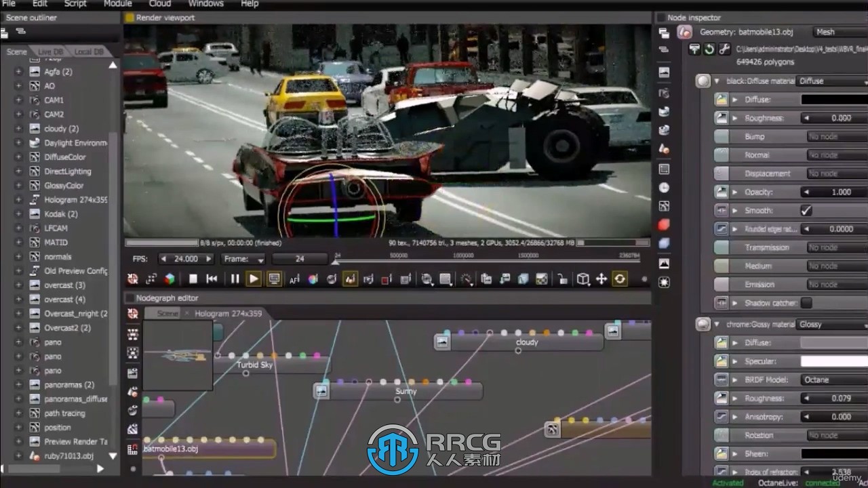
Task: Click the object cube control icon
Action: 583,279
